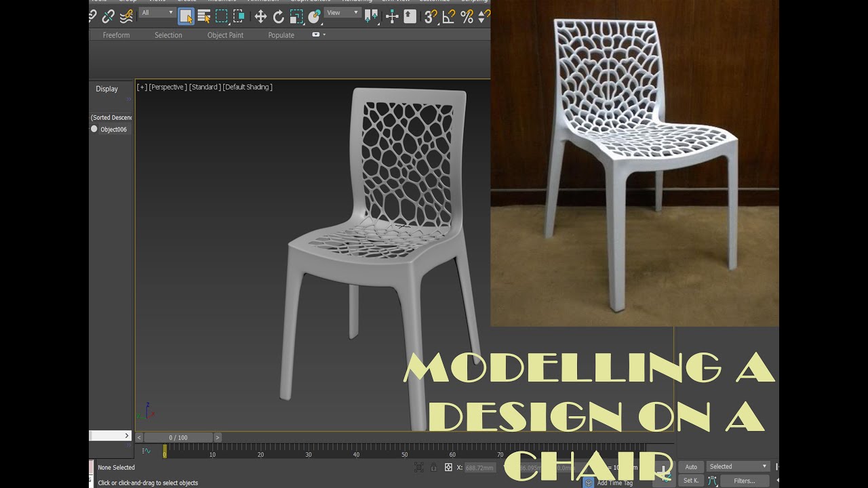This screenshot has height=488, width=868.
Task: Open the Display menu in Scene Explorer
Action: click(106, 89)
